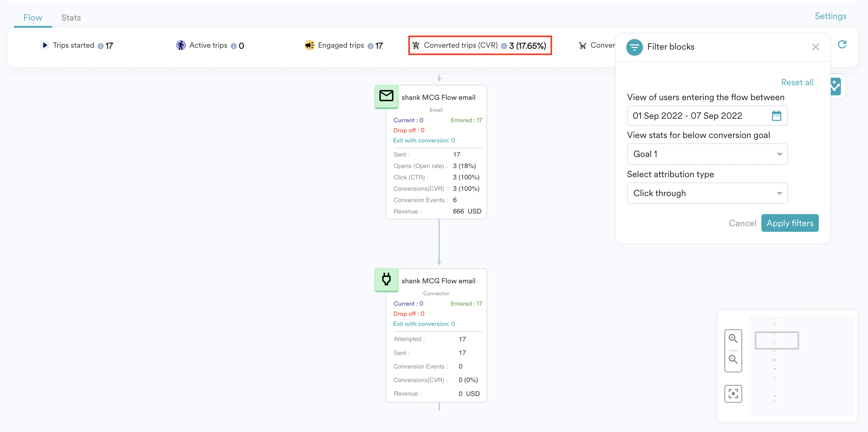
Task: Click the refresh stats icon
Action: pos(842,45)
